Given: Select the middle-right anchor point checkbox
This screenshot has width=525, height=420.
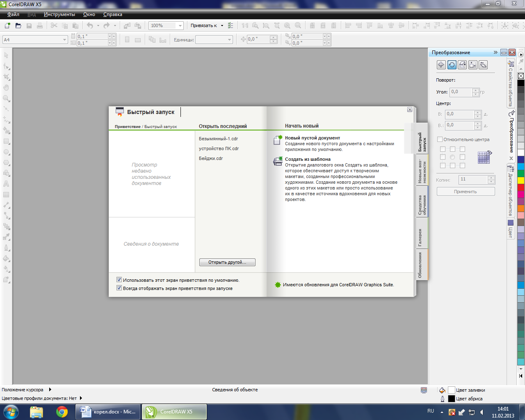Looking at the screenshot, I should 462,157.
